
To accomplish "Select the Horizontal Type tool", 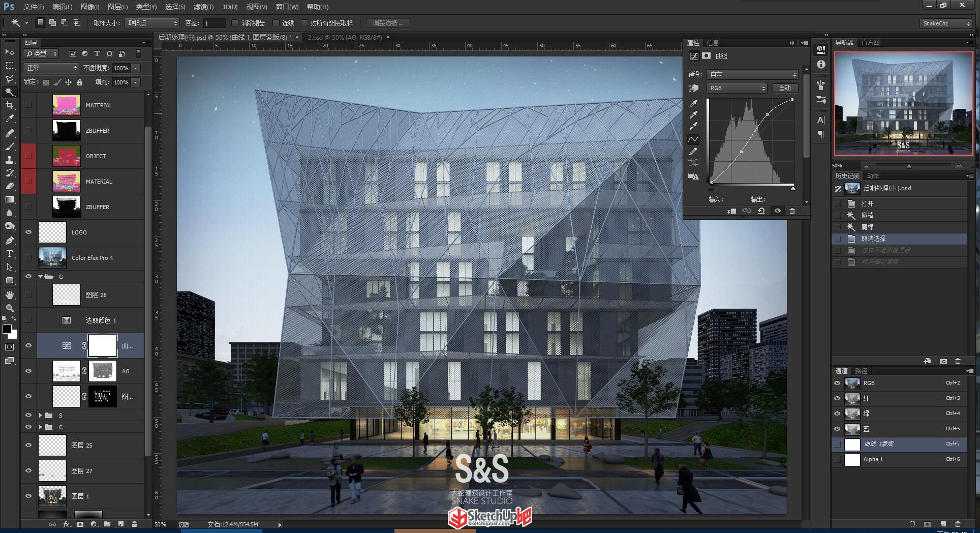I will coord(10,253).
